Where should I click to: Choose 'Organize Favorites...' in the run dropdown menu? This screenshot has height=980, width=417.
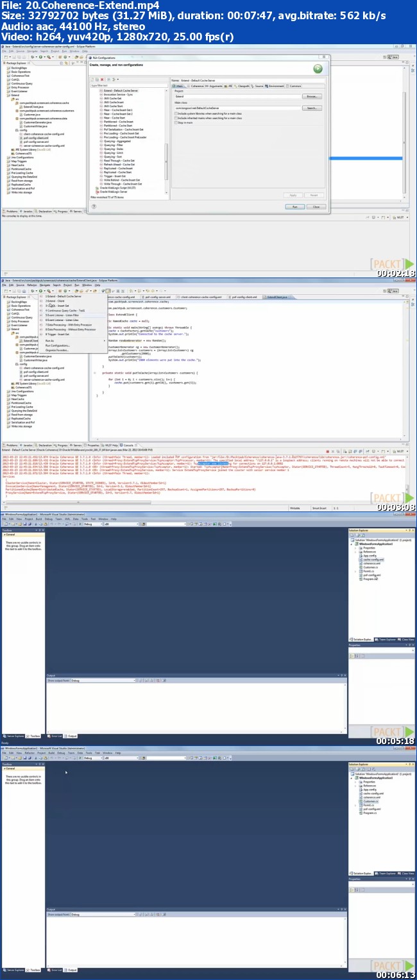[57, 351]
